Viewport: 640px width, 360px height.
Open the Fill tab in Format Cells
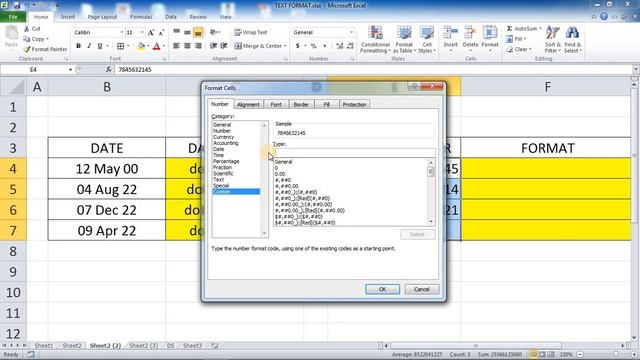(x=326, y=104)
